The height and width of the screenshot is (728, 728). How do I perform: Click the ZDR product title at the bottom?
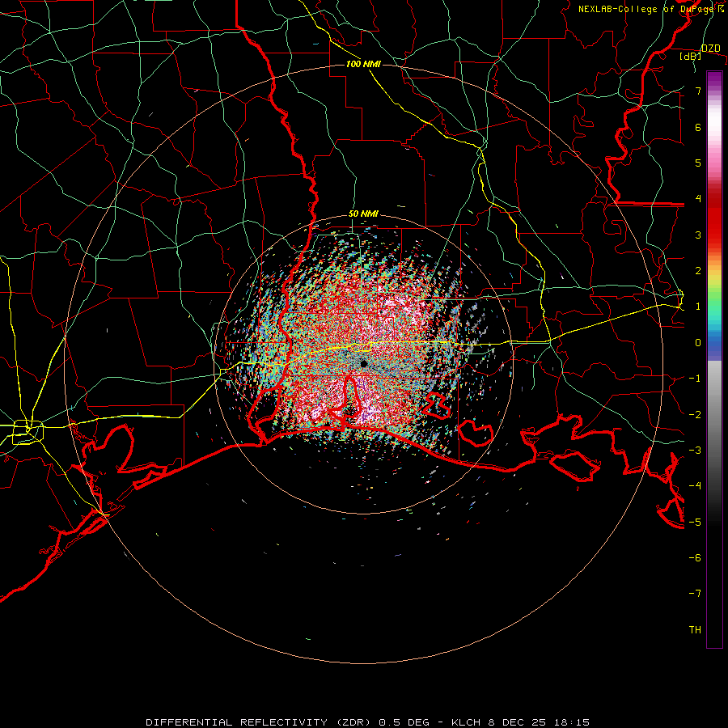tap(368, 722)
